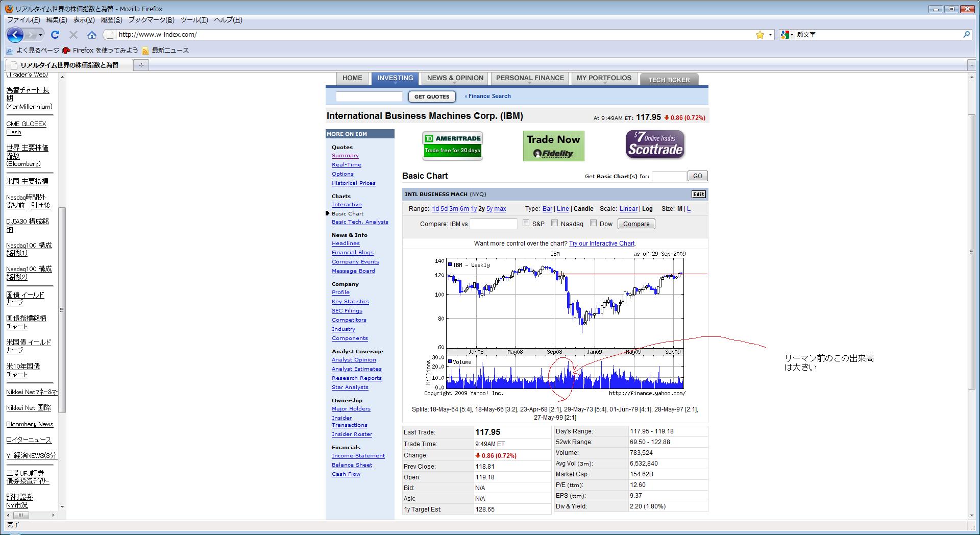Image resolution: width=980 pixels, height=535 pixels.
Task: Check the Dow compare checkbox
Action: [593, 223]
